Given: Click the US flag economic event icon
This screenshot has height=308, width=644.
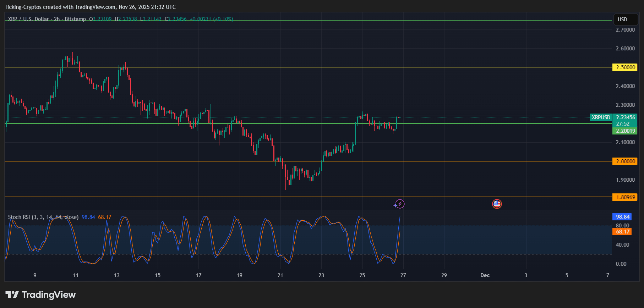Looking at the screenshot, I should (497, 204).
